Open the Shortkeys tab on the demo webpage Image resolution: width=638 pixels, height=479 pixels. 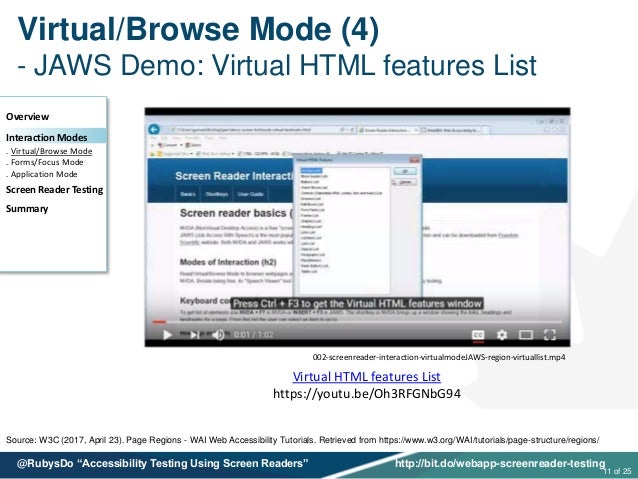(x=216, y=194)
